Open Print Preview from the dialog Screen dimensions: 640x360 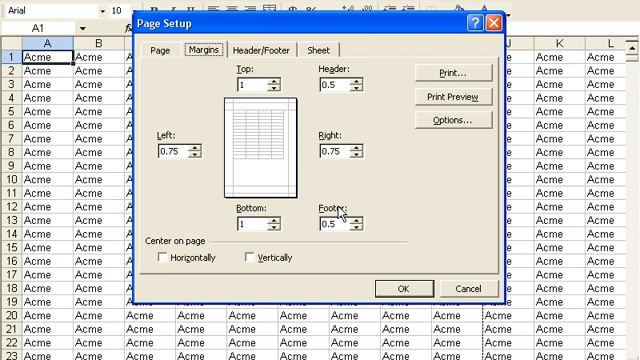click(x=453, y=97)
